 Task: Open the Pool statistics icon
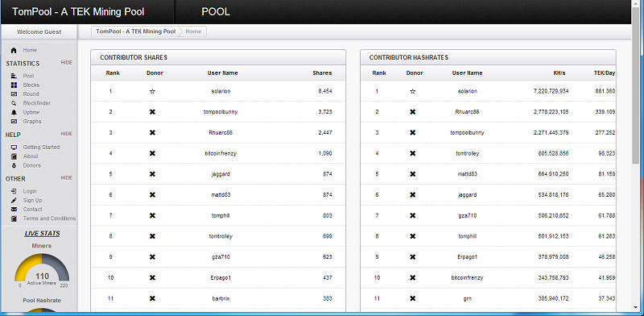pyautogui.click(x=14, y=76)
